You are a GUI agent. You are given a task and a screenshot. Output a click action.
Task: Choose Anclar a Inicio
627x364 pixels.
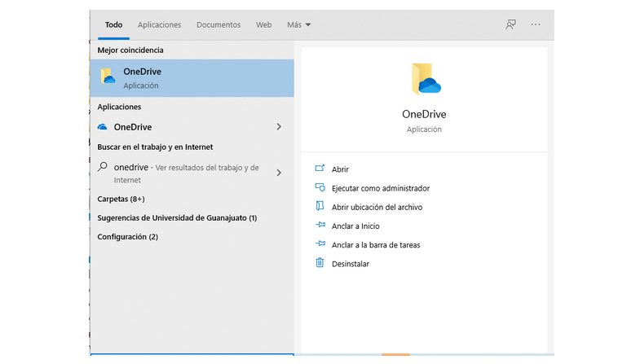(355, 226)
